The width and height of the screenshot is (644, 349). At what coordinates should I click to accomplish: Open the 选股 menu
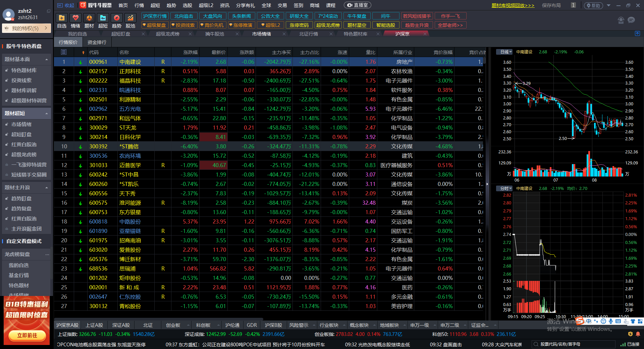pos(187,5)
